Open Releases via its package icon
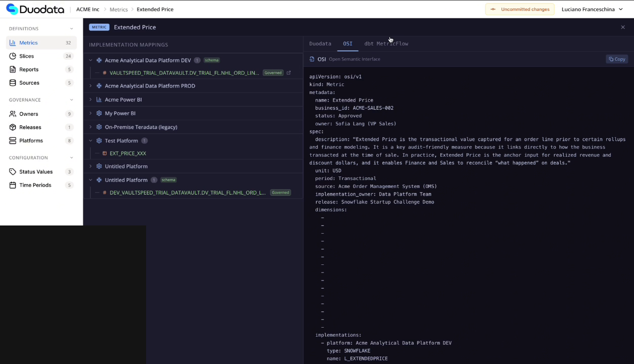 14,127
